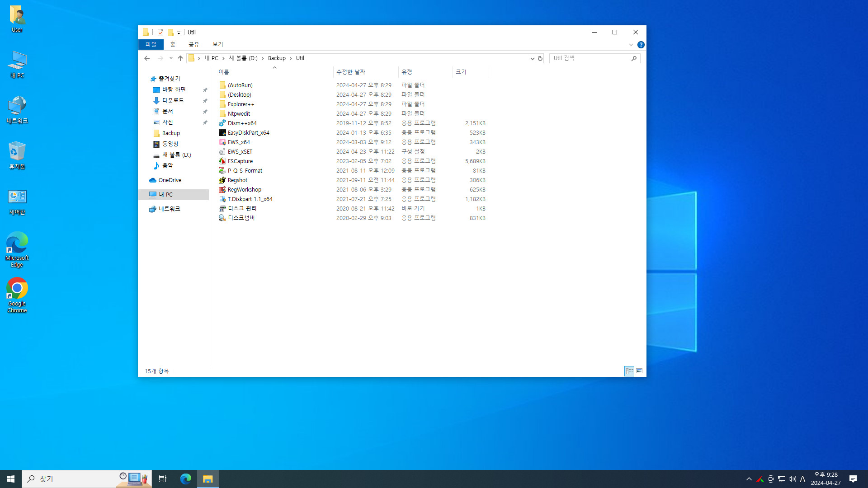
Task: Click the Windows Start button
Action: tap(11, 479)
